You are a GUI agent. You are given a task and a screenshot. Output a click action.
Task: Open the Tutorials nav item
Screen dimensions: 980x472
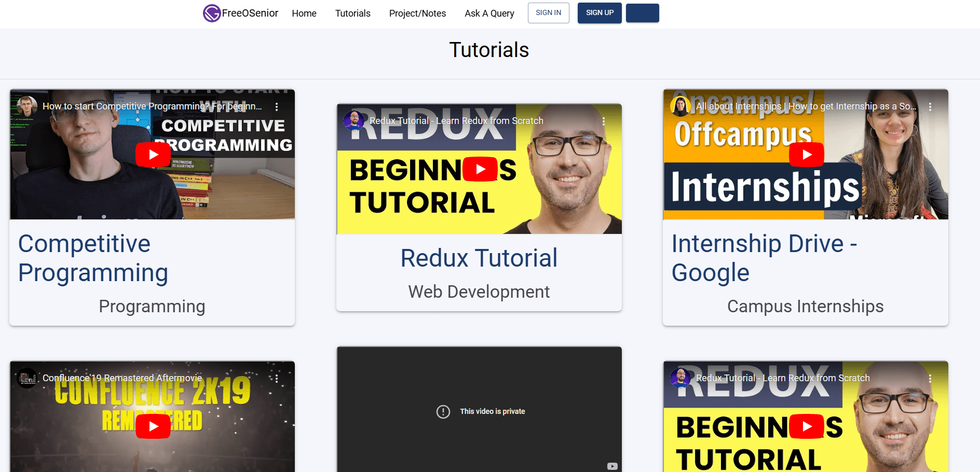(x=352, y=13)
